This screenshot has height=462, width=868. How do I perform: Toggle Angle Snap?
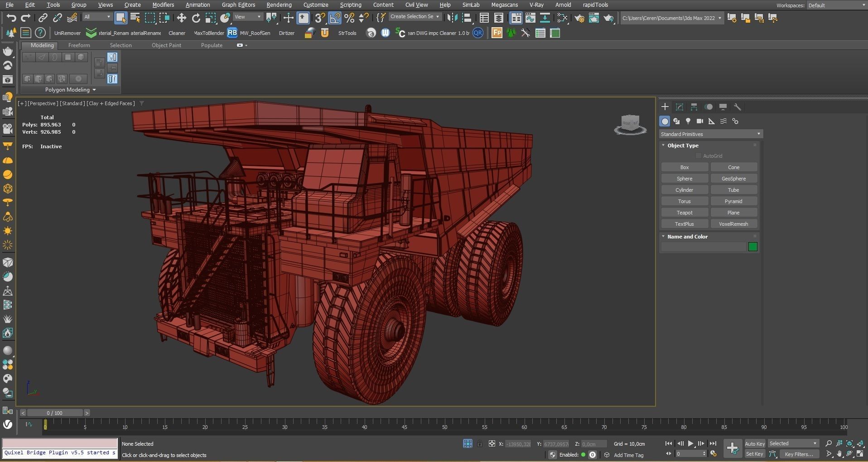click(x=335, y=18)
